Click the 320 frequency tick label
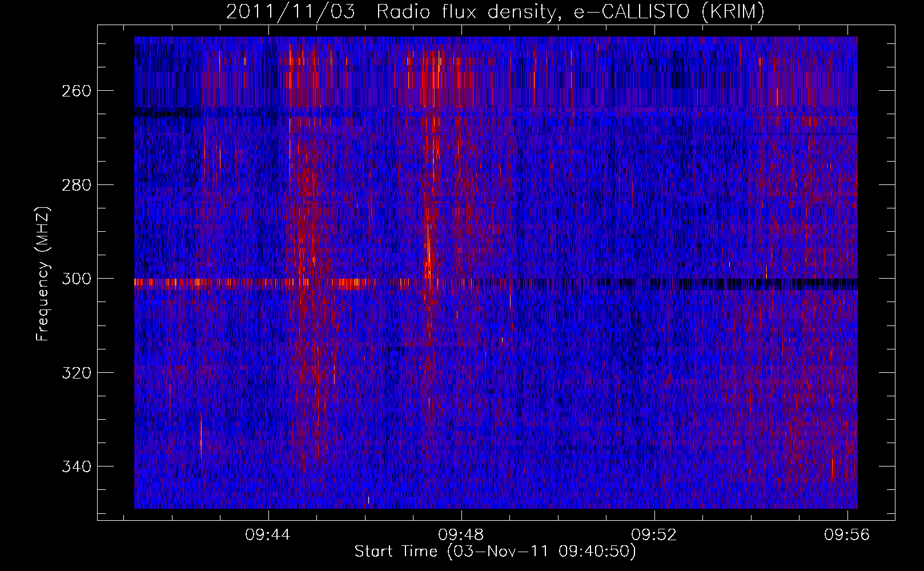Screen dimensions: 924x571 pyautogui.click(x=77, y=373)
